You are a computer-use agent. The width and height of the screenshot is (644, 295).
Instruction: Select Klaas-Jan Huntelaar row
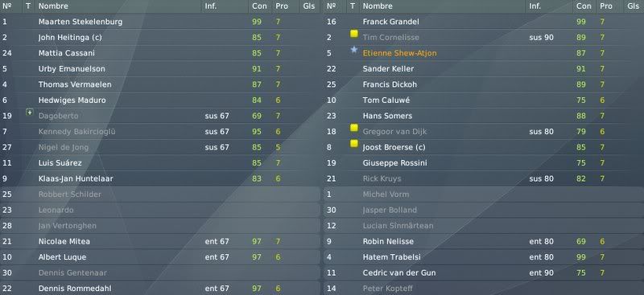pos(159,179)
